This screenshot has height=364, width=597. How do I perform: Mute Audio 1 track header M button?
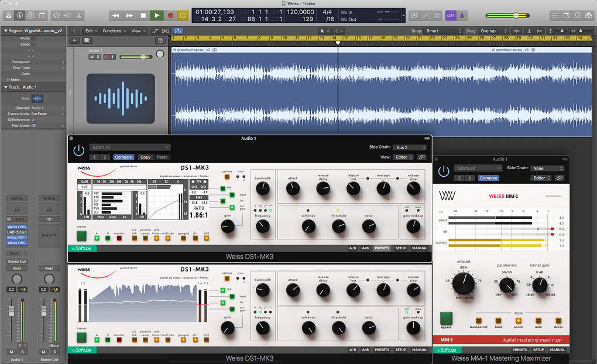click(x=91, y=57)
